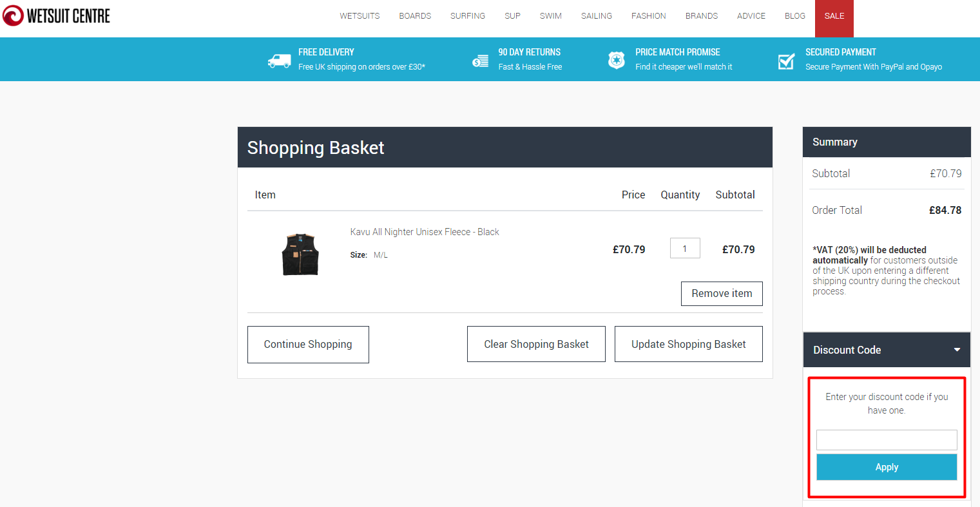Open the BRANDS menu item
980x507 pixels.
[x=701, y=15]
